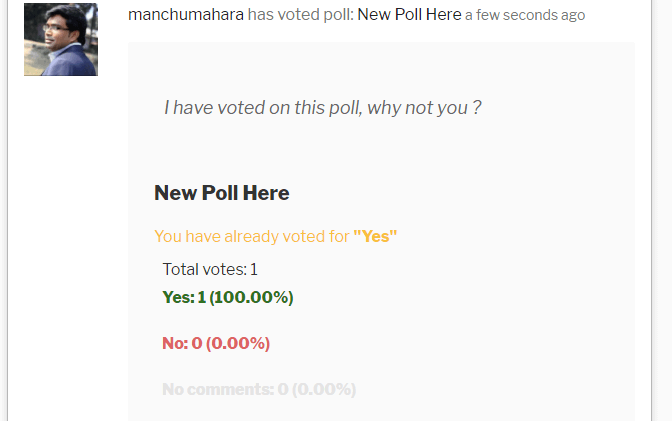The height and width of the screenshot is (421, 672).
Task: Click the 'has voted poll:' activity text
Action: 301,15
